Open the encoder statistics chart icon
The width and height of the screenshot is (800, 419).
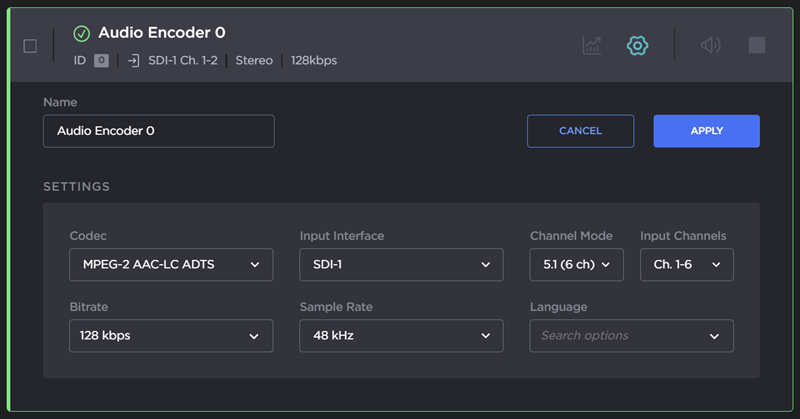592,46
